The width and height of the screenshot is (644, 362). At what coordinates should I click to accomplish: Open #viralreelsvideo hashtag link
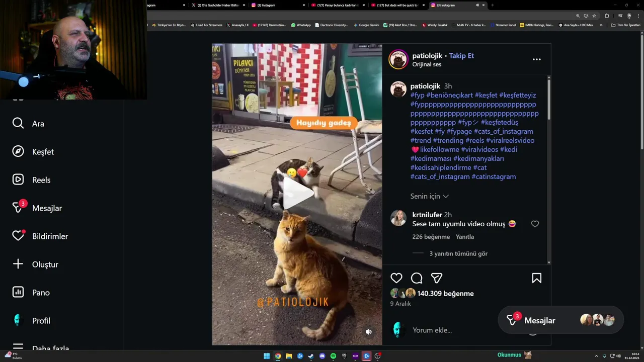(510, 141)
